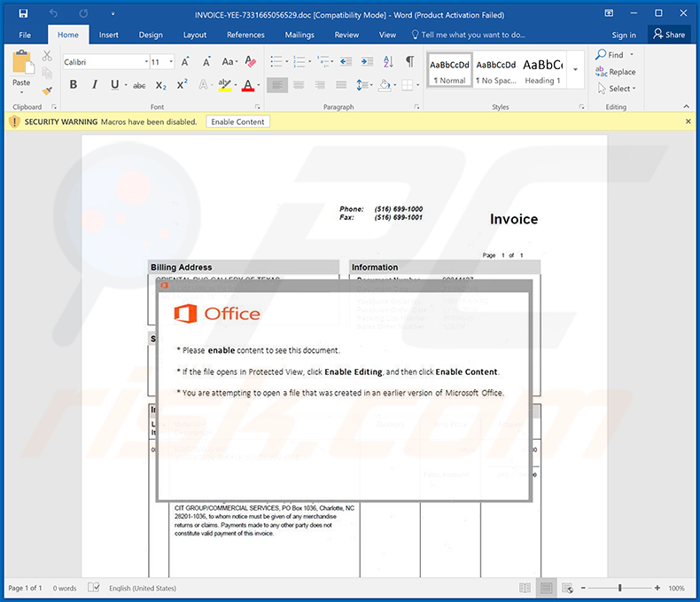The width and height of the screenshot is (700, 602).
Task: Clear all formatting with eraser icon
Action: (251, 62)
